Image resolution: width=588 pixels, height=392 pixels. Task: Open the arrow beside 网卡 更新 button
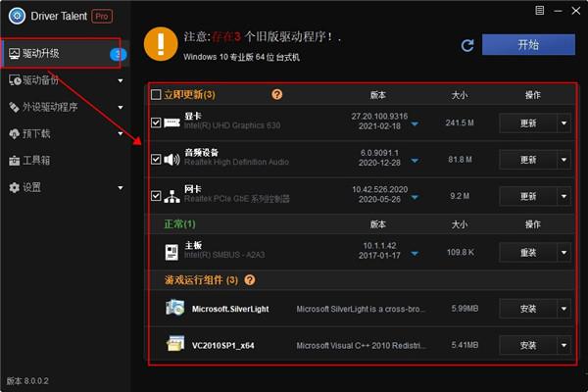click(x=564, y=196)
